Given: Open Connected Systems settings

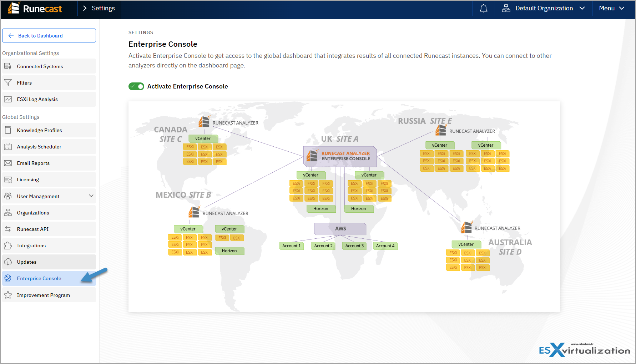Looking at the screenshot, I should pyautogui.click(x=49, y=66).
